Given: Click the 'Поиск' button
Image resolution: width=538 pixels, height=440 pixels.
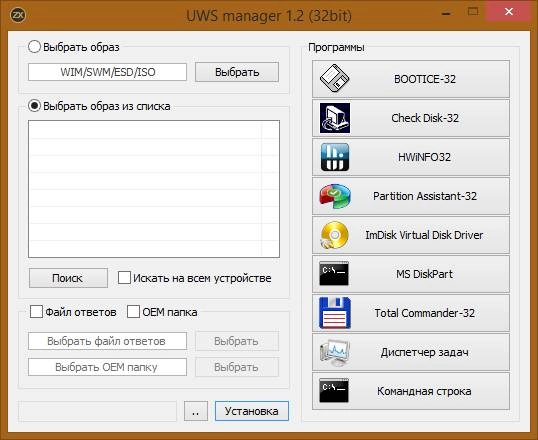Looking at the screenshot, I should tap(68, 278).
